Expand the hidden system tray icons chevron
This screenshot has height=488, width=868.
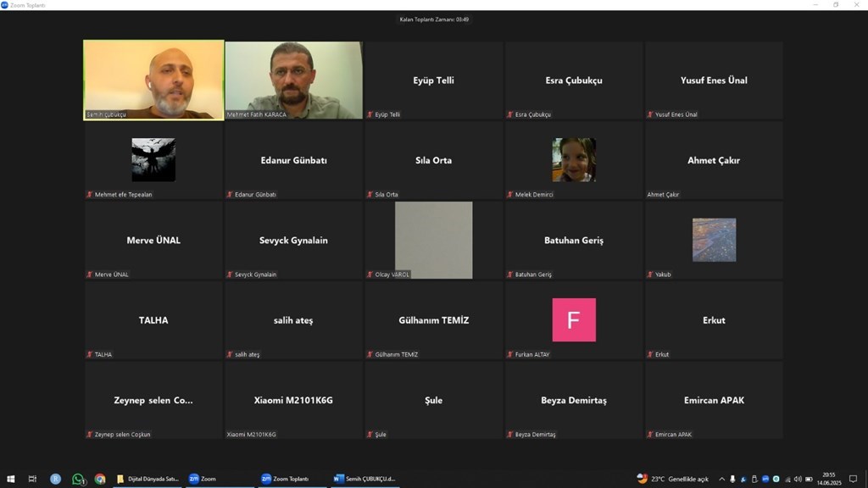(x=721, y=479)
